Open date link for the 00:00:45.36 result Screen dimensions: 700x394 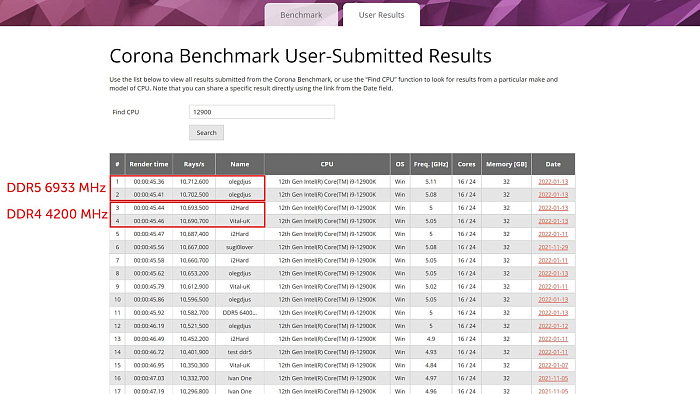click(x=553, y=182)
